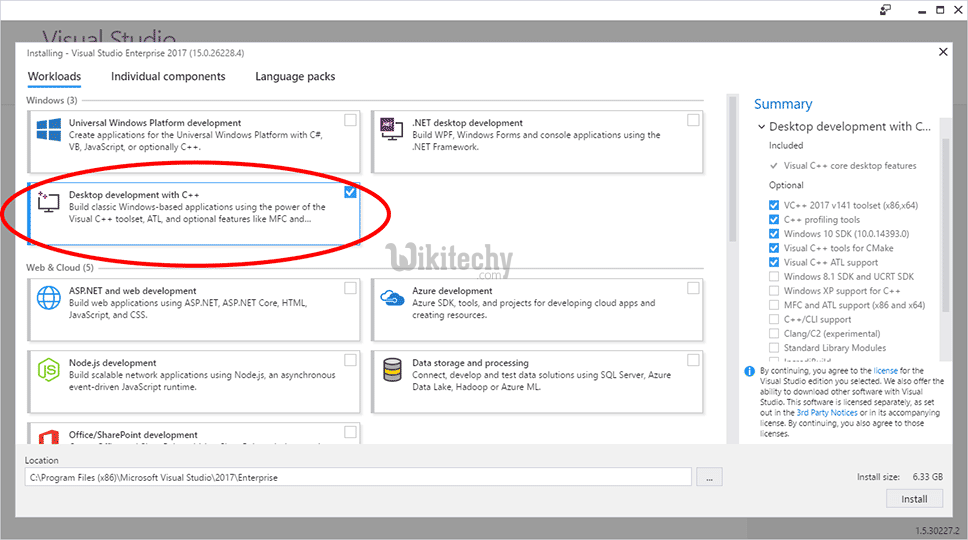Image resolution: width=968 pixels, height=540 pixels.
Task: Uncheck the Desktop development with C++ workload
Action: (x=350, y=192)
